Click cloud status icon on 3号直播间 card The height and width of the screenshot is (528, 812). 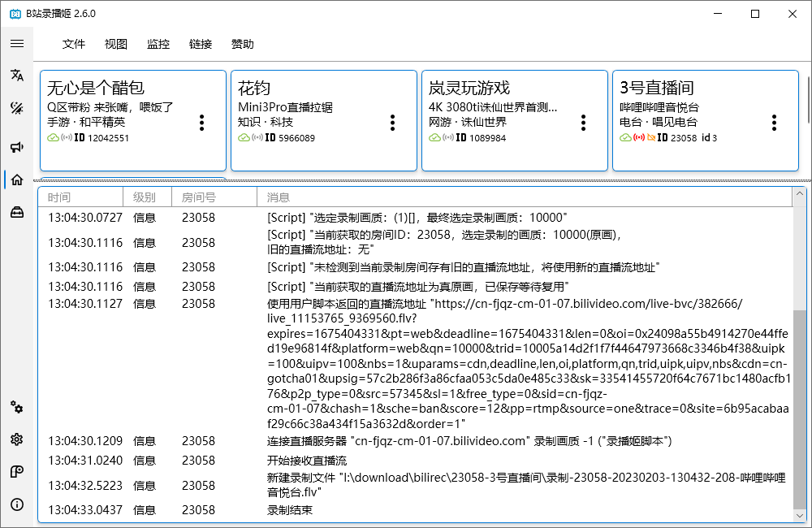tap(625, 138)
